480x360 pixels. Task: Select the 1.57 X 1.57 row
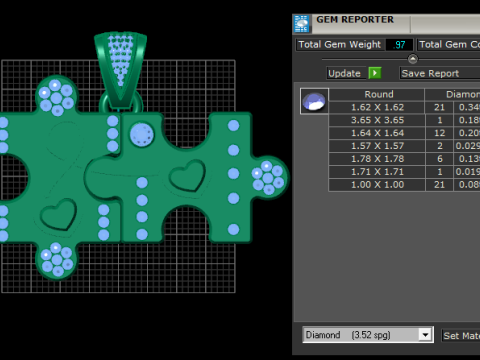click(x=404, y=146)
